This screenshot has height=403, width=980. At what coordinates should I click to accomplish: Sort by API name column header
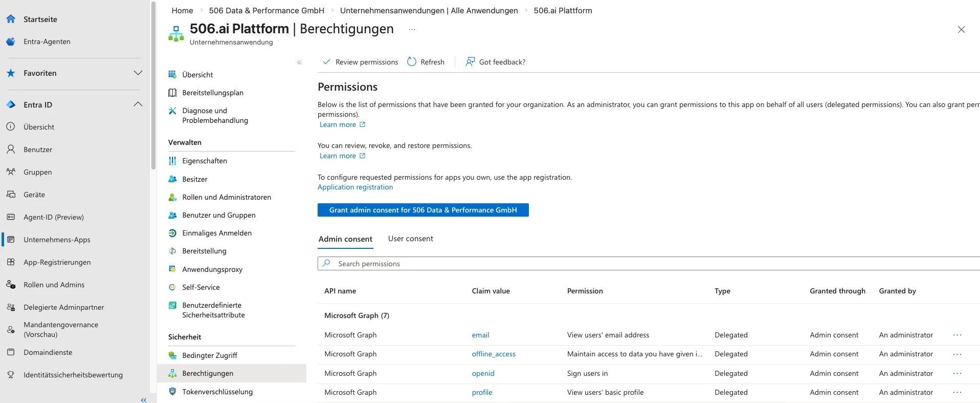tap(340, 291)
